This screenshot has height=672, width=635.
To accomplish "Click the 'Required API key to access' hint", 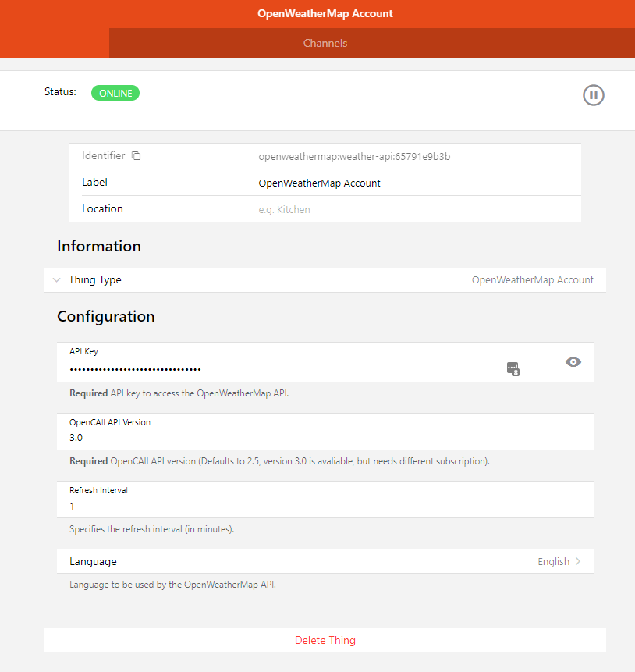I will [179, 393].
